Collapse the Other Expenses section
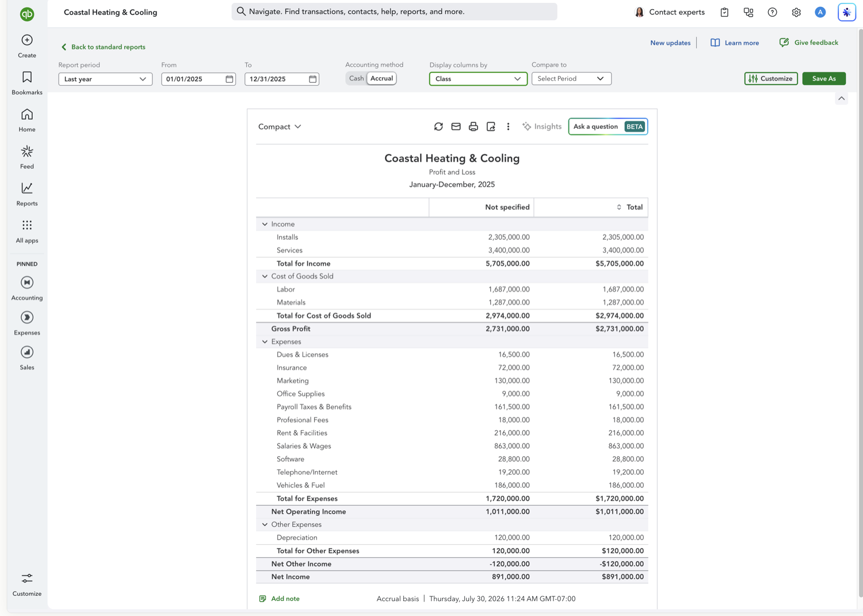This screenshot has width=863, height=616. (265, 525)
